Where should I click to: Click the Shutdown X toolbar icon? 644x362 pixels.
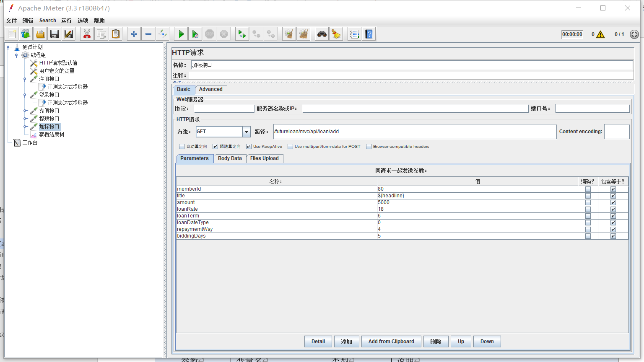[x=224, y=34]
